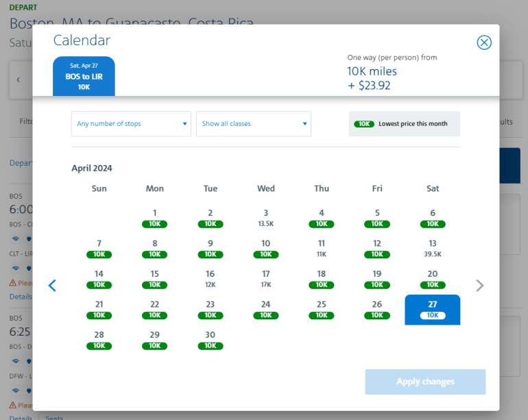The height and width of the screenshot is (420, 528).
Task: Select the highlighted April 27 date
Action: point(433,309)
